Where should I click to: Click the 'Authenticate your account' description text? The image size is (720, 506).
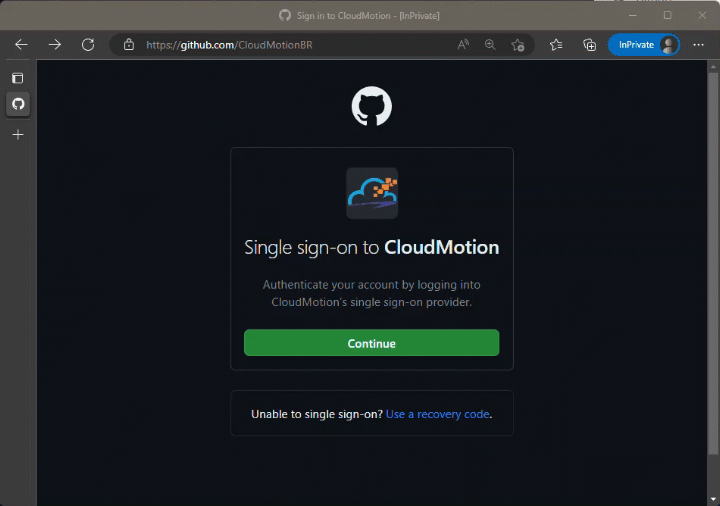pos(371,293)
